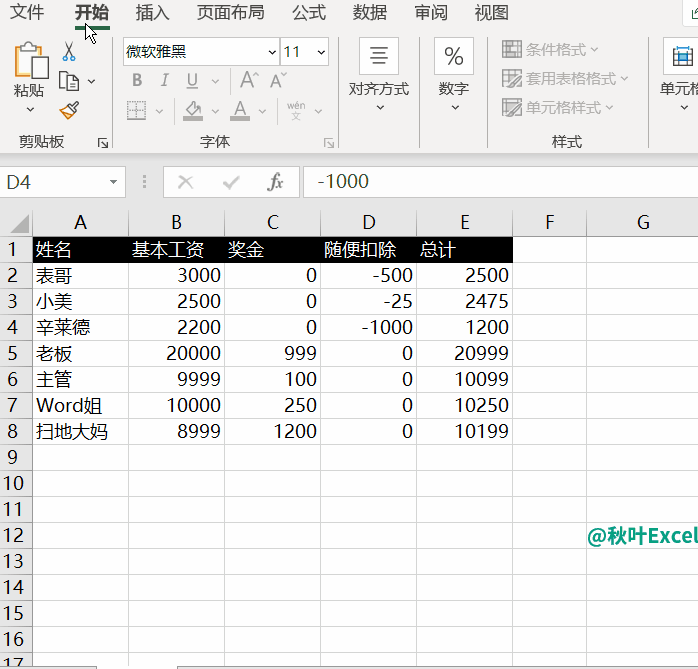698x669 pixels.
Task: Open the 公式 ribbon tab
Action: [x=309, y=13]
